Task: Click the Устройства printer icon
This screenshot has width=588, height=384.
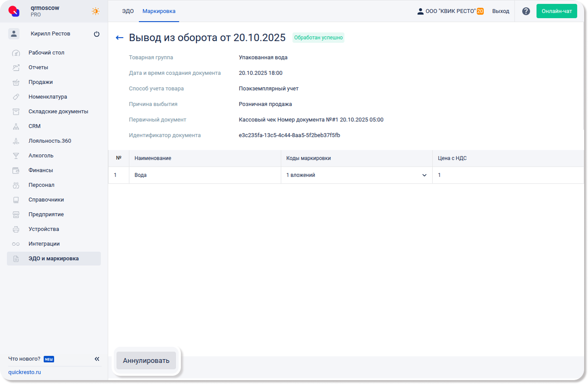Action: point(16,229)
